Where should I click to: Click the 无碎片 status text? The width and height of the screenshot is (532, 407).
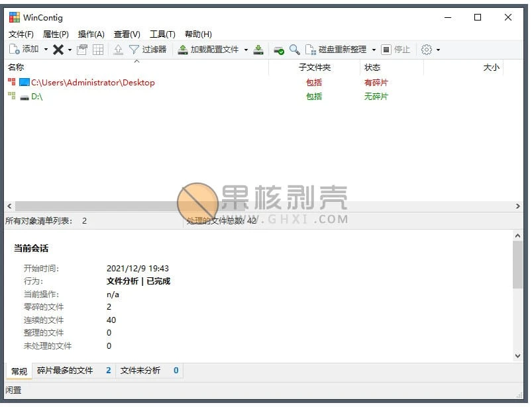(x=376, y=97)
